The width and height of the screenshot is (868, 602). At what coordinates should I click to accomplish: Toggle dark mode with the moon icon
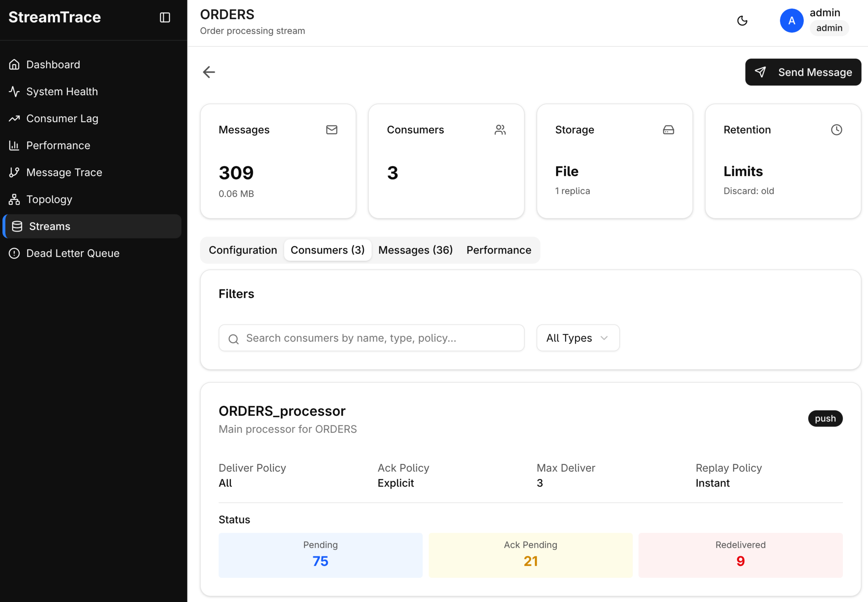742,21
